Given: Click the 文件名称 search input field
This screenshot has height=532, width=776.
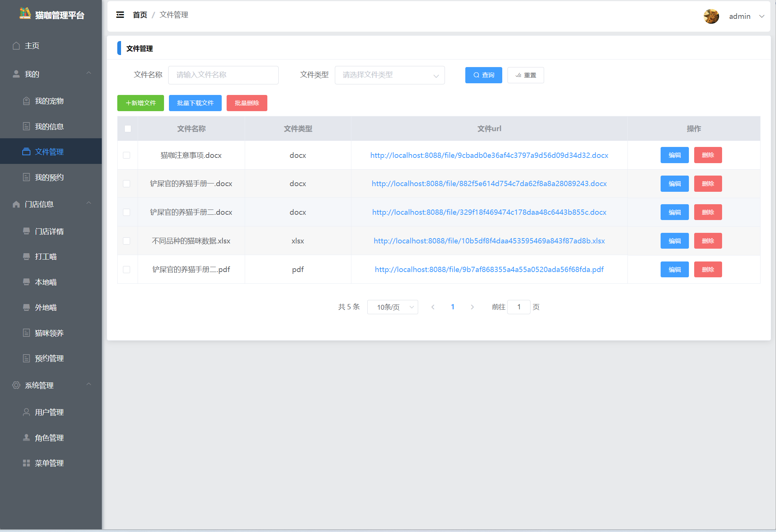Looking at the screenshot, I should tap(223, 75).
